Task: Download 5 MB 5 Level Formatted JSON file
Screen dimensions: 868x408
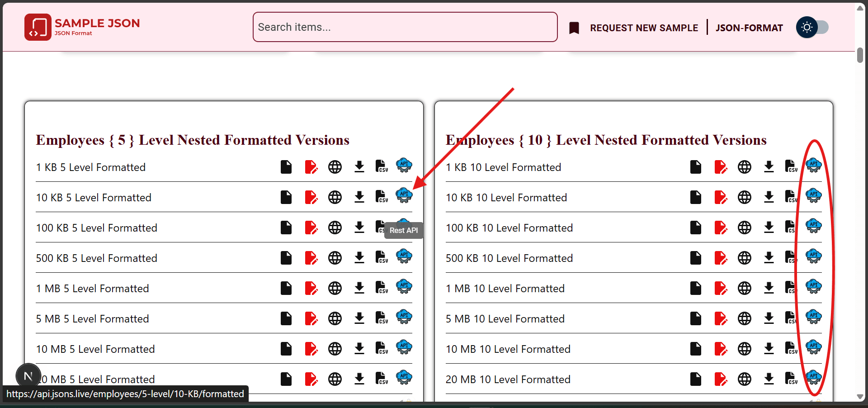Action: point(359,318)
